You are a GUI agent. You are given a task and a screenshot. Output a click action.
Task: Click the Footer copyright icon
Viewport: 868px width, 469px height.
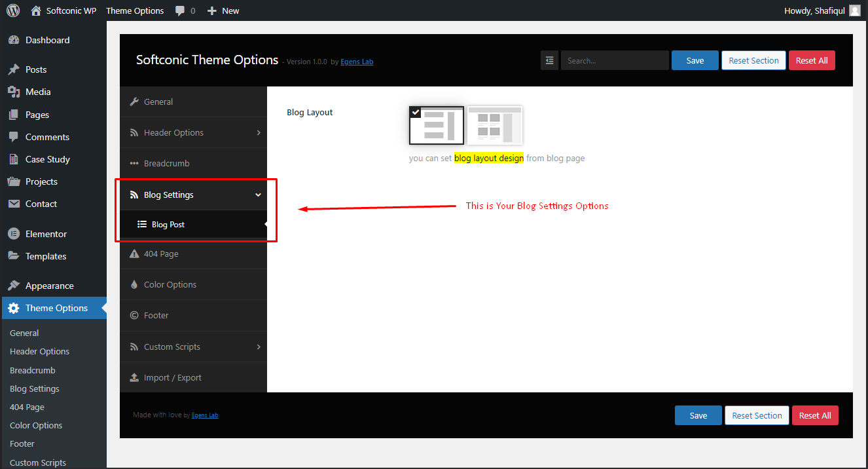[134, 315]
